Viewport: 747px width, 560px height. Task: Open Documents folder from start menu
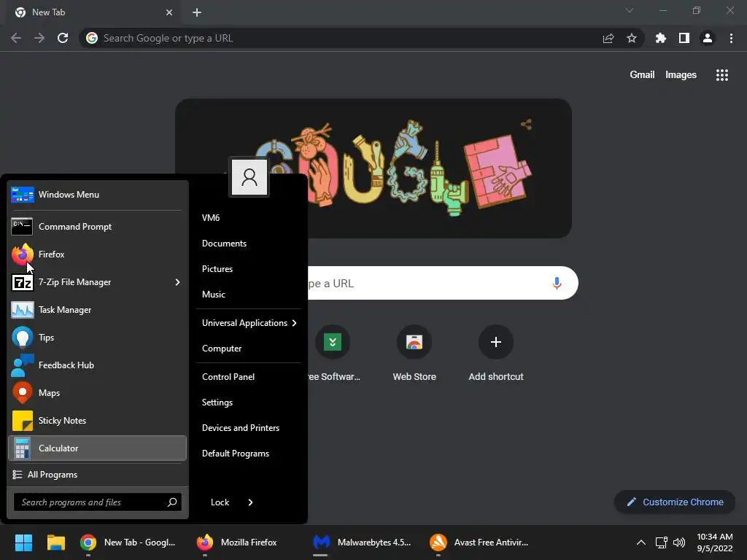(x=225, y=244)
